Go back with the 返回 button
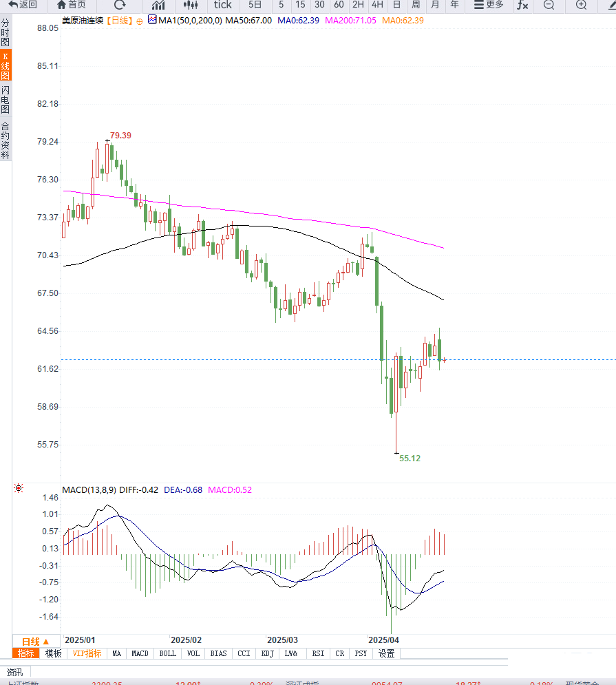 (23, 5)
